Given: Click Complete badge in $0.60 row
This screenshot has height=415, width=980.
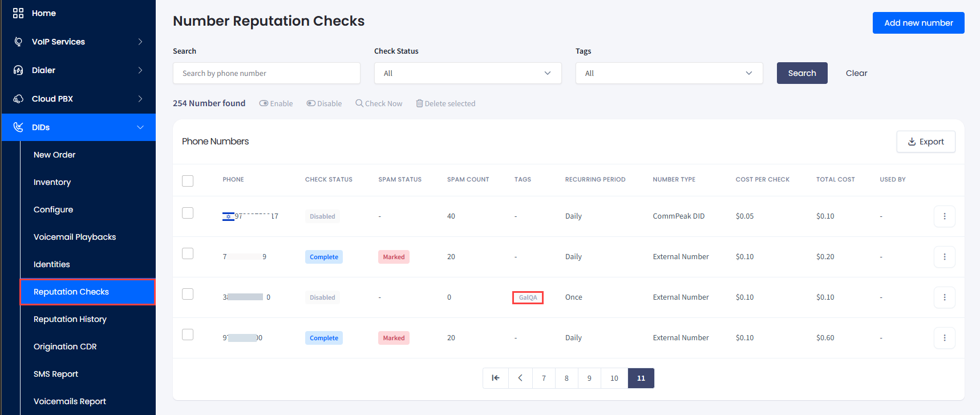Looking at the screenshot, I should tap(324, 338).
